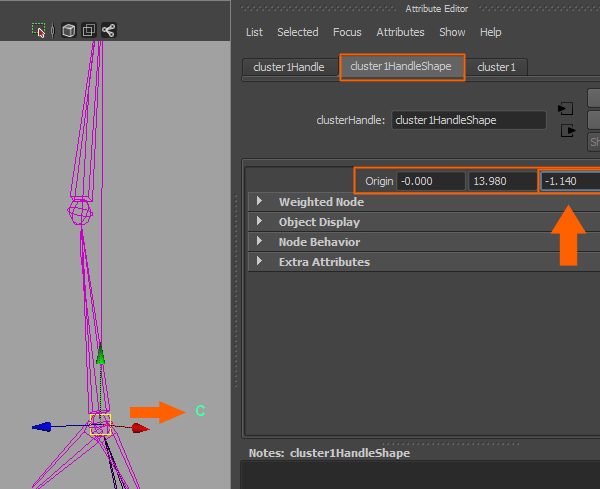Click the clusterHandle: label
The width and height of the screenshot is (600, 489).
(351, 120)
